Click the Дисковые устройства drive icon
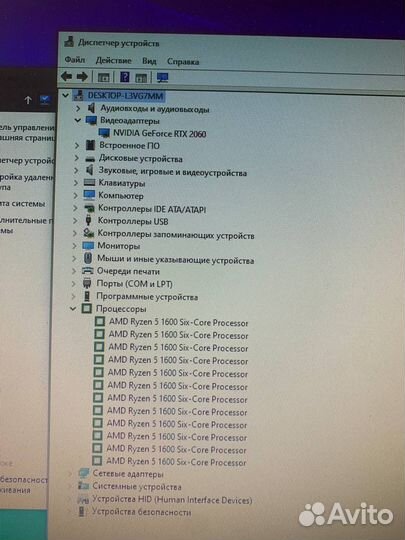Image resolution: width=405 pixels, height=540 pixels. point(90,159)
